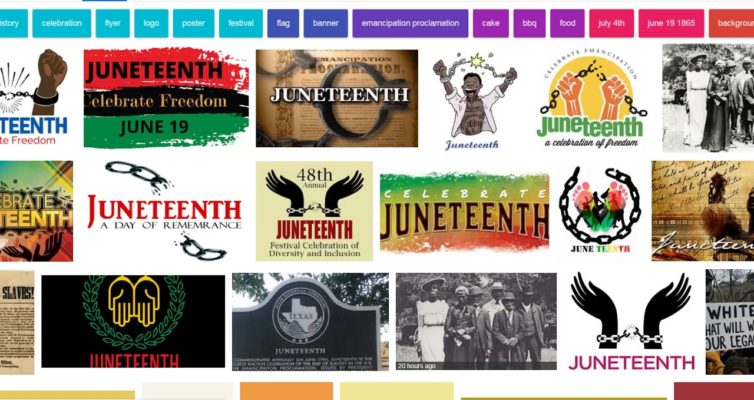
Task: Select the 'festival' filter chip
Action: [x=241, y=23]
